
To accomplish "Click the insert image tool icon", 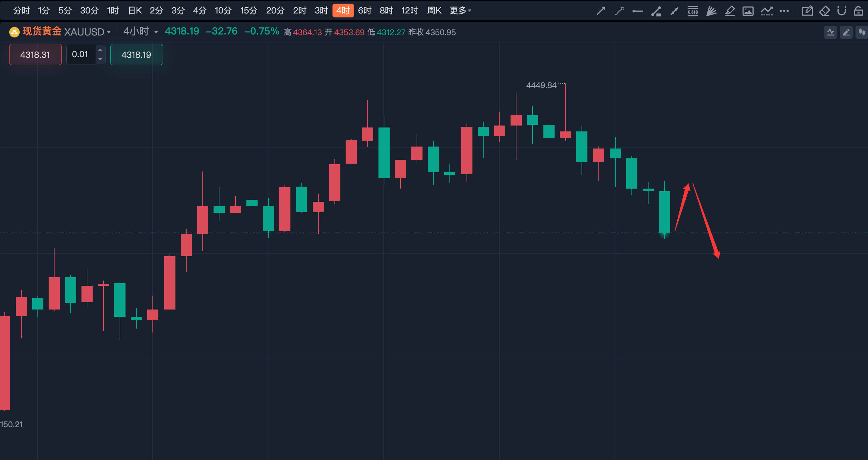I will point(748,11).
